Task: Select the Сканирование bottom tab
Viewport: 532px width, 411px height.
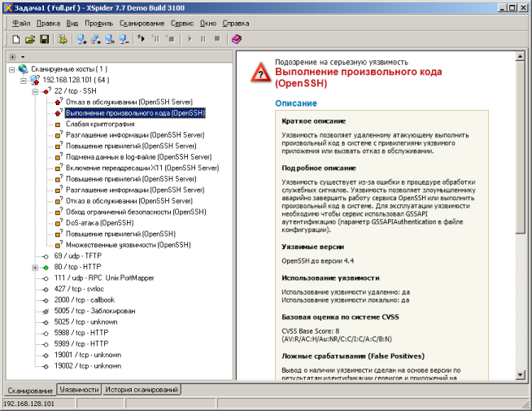Action: pos(30,391)
